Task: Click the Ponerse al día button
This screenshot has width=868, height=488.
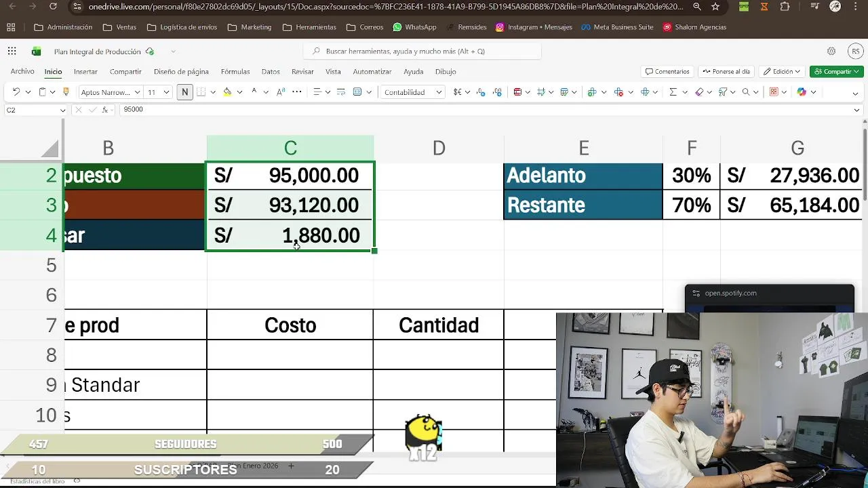Action: pyautogui.click(x=726, y=71)
